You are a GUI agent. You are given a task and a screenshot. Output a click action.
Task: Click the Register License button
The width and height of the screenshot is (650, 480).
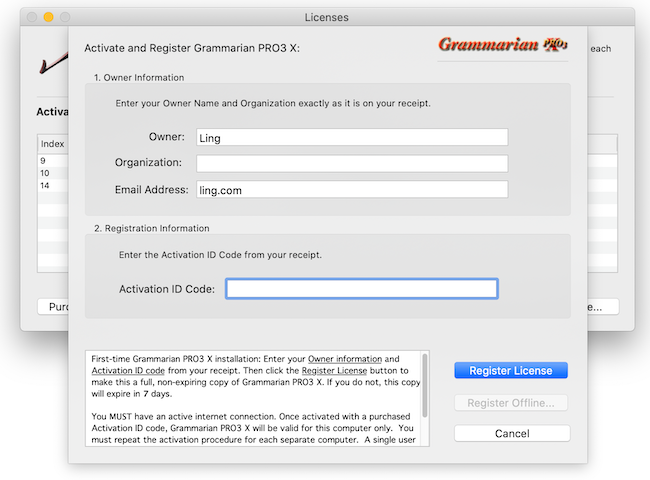[511, 370]
